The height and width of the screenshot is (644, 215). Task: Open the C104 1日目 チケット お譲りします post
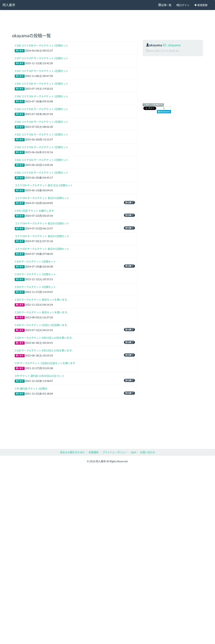coord(34,211)
